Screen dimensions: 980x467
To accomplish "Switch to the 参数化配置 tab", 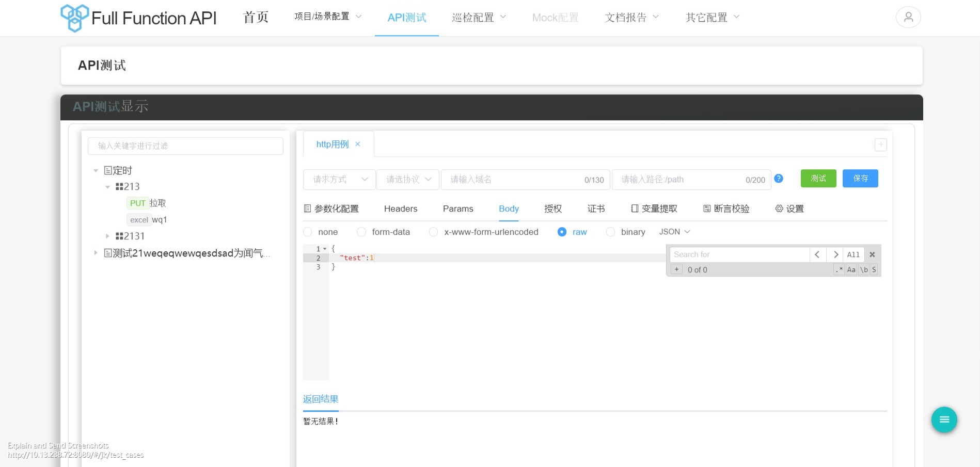I will pyautogui.click(x=331, y=208).
